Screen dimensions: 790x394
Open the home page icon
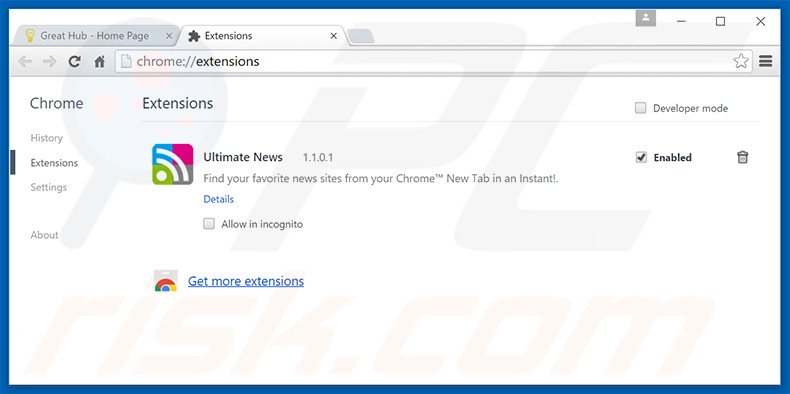click(x=100, y=61)
